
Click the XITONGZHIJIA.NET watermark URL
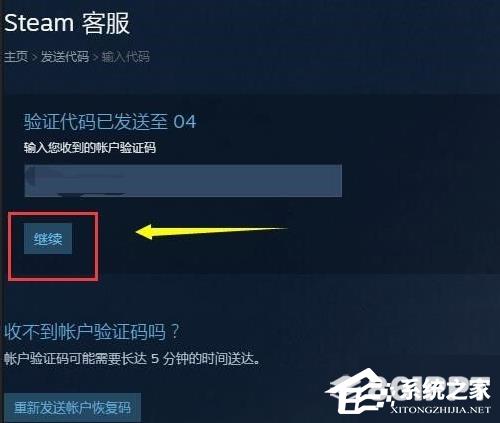(x=441, y=410)
